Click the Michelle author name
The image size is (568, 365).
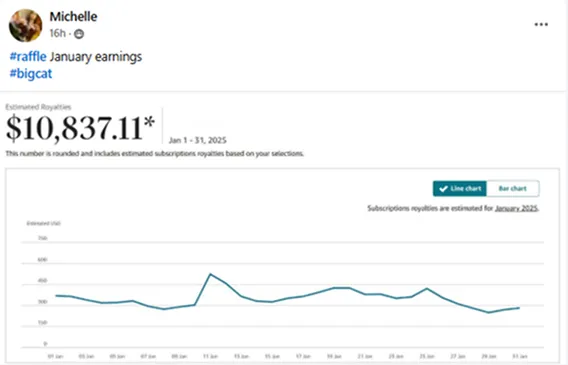73,17
